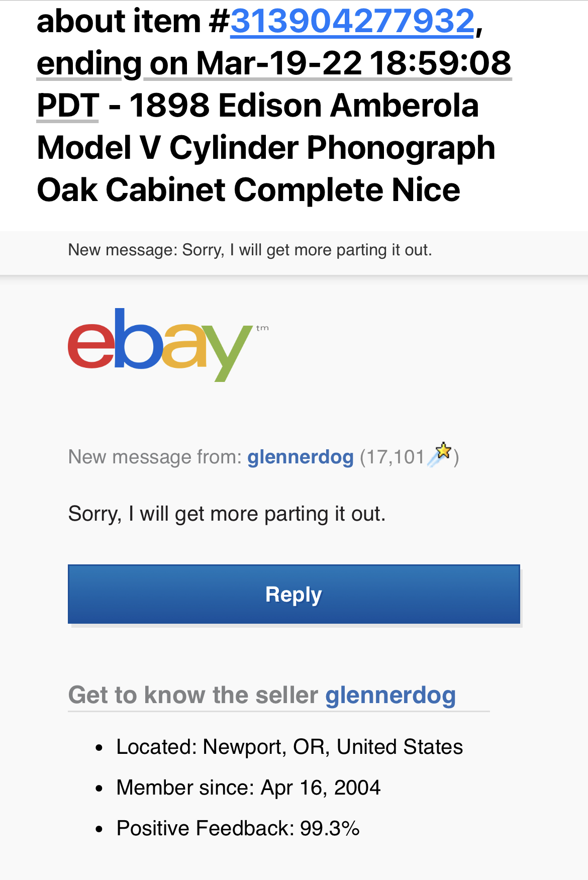Open item number 313904277932 link
The image size is (588, 880).
click(352, 22)
